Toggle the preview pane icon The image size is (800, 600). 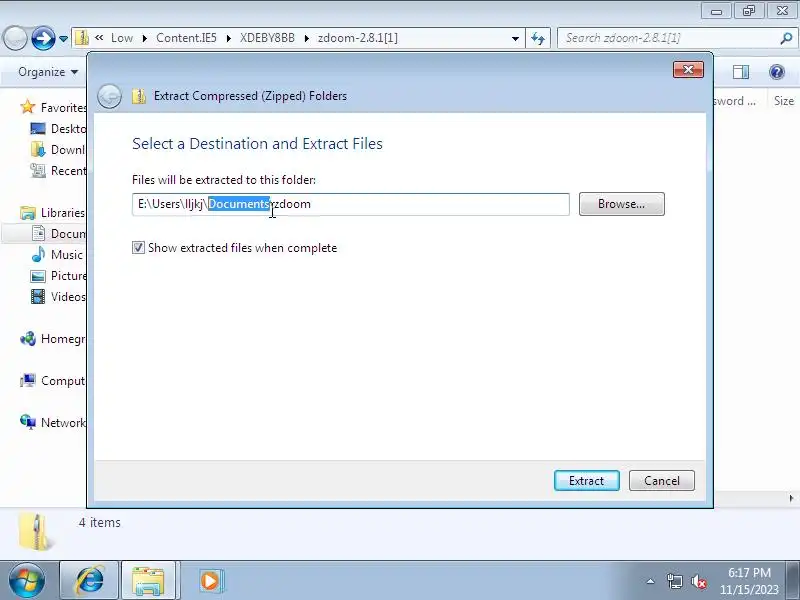(741, 72)
